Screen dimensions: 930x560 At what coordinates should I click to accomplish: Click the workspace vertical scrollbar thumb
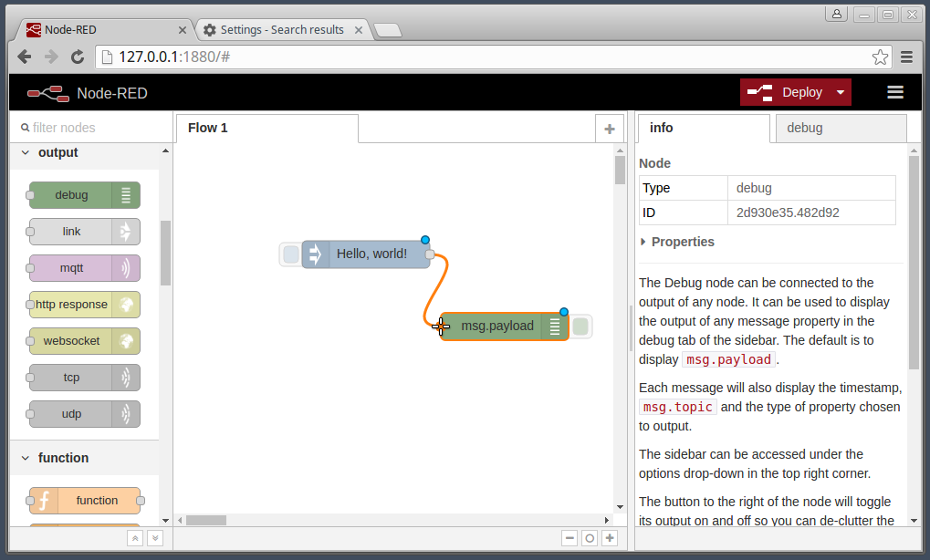620,170
